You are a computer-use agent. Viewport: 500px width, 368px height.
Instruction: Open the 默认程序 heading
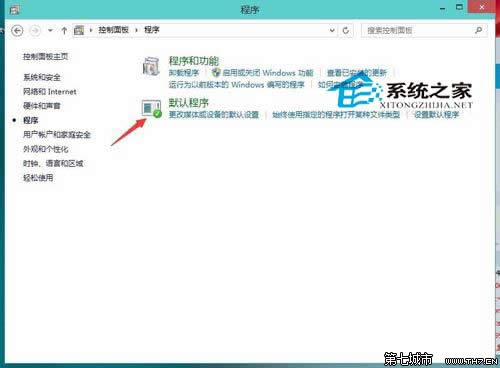click(x=189, y=103)
